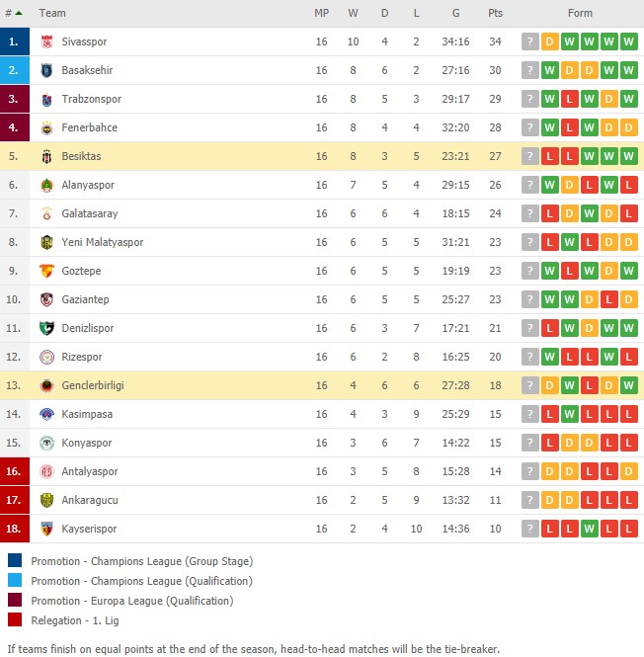Open the Genclerbirligi team link

tap(93, 385)
